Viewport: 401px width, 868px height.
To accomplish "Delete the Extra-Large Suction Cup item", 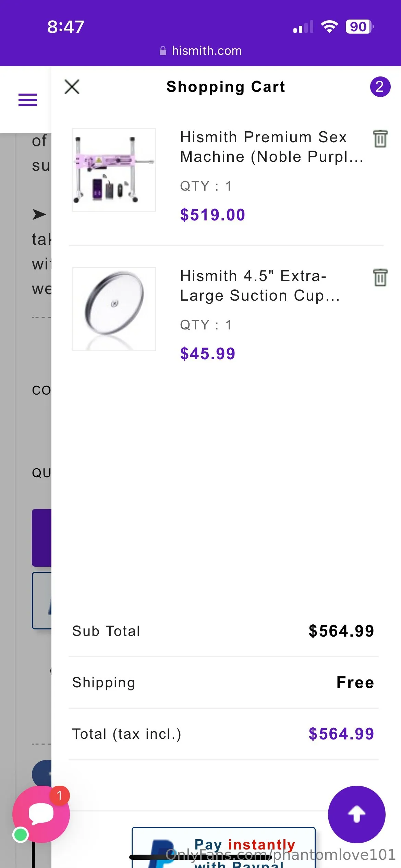I will tap(380, 277).
